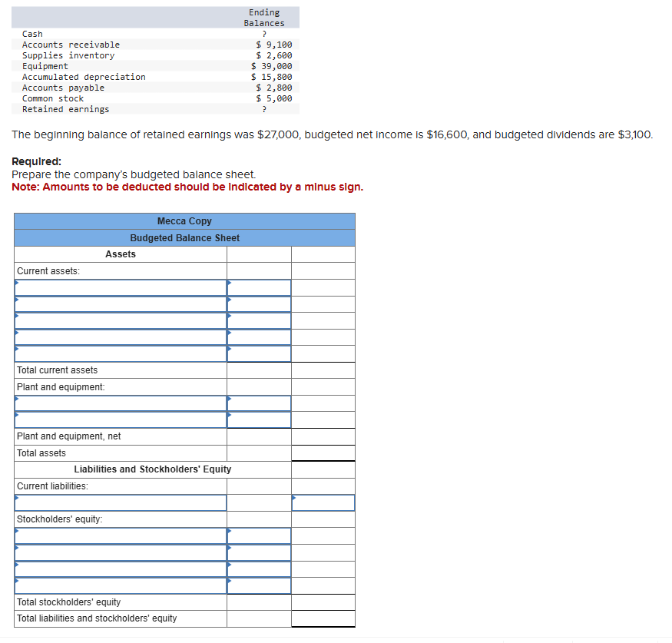Click the Total stockholders' equity amount field
Screen dimensions: 672x643
coord(323,602)
